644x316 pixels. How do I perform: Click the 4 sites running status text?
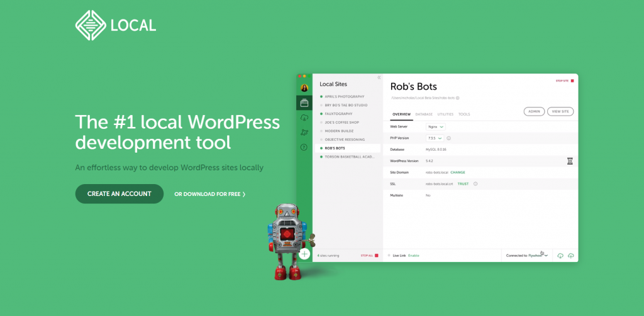pos(328,256)
